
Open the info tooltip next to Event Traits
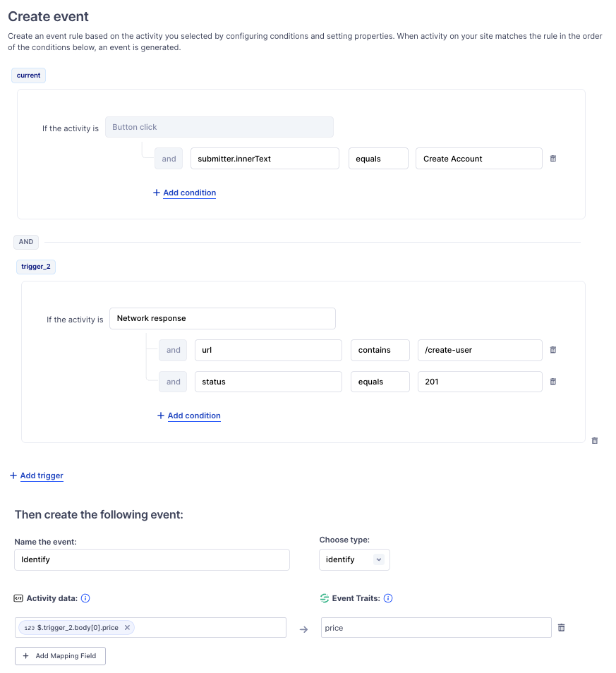pos(388,598)
